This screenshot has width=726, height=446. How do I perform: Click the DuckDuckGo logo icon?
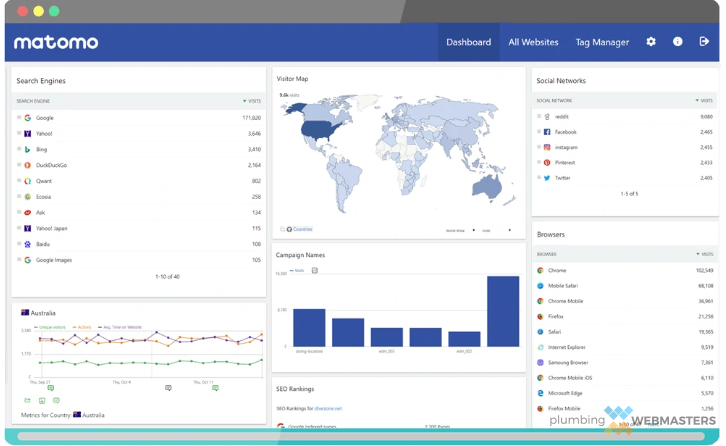tap(28, 165)
